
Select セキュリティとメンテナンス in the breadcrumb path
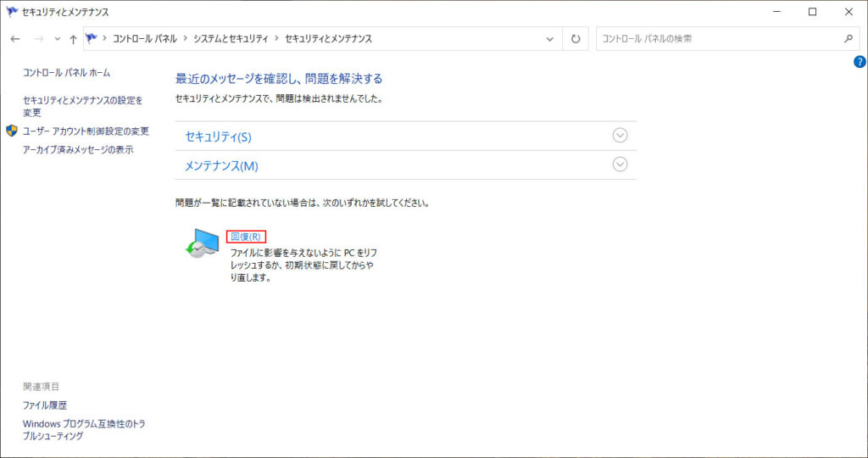(x=328, y=39)
